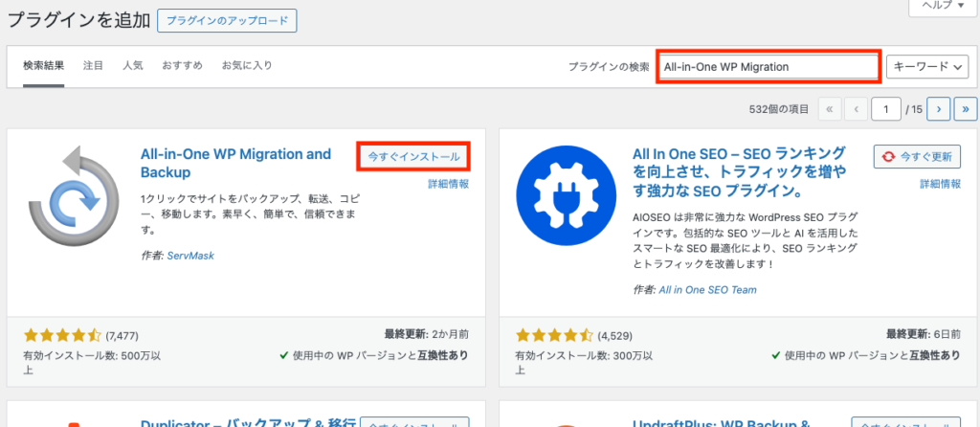The height and width of the screenshot is (427, 980).
Task: Click the star rating of All-in-One WP Migration
Action: click(x=62, y=336)
